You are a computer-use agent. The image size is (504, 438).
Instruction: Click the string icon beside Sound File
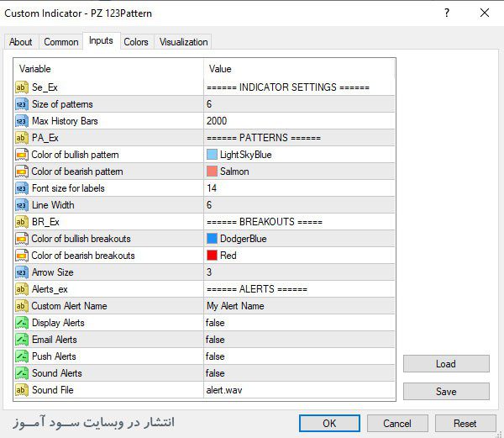tap(21, 390)
